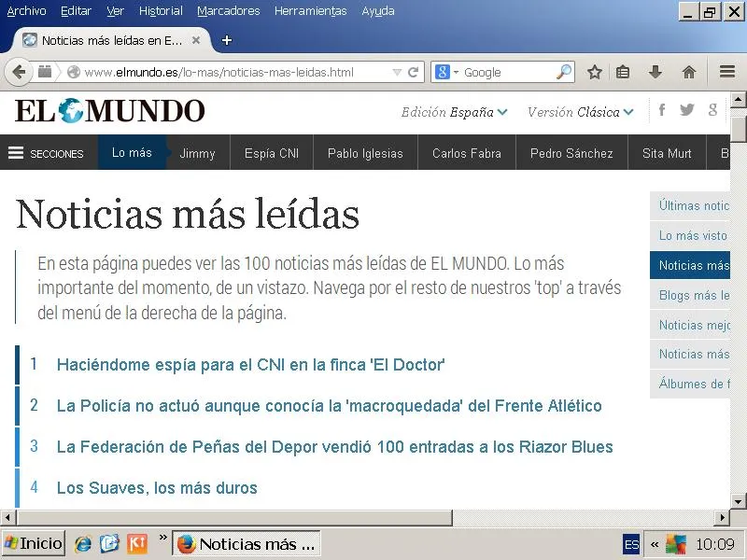Open the Google search engine selector dropdown
The height and width of the screenshot is (560, 747).
pos(446,73)
